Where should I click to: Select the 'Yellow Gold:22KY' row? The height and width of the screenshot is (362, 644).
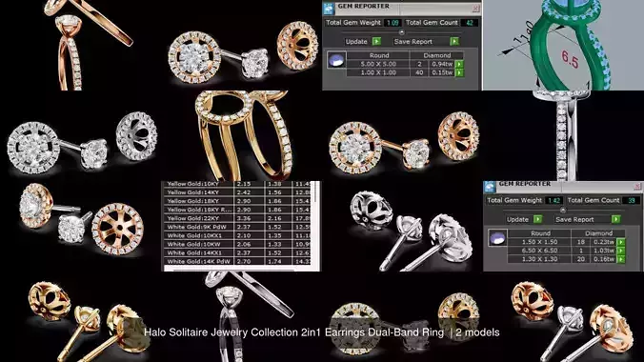(238, 218)
